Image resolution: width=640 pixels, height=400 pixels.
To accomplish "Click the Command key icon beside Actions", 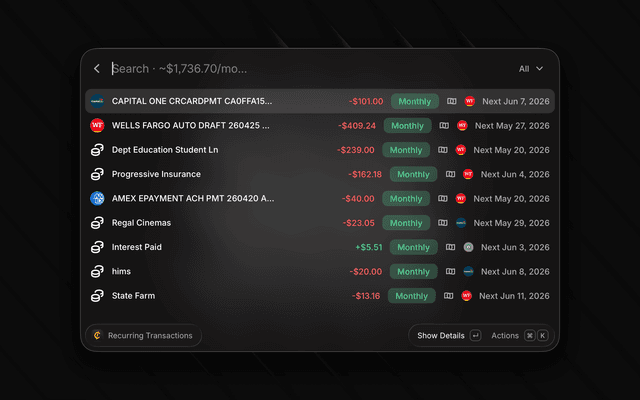I will 530,336.
